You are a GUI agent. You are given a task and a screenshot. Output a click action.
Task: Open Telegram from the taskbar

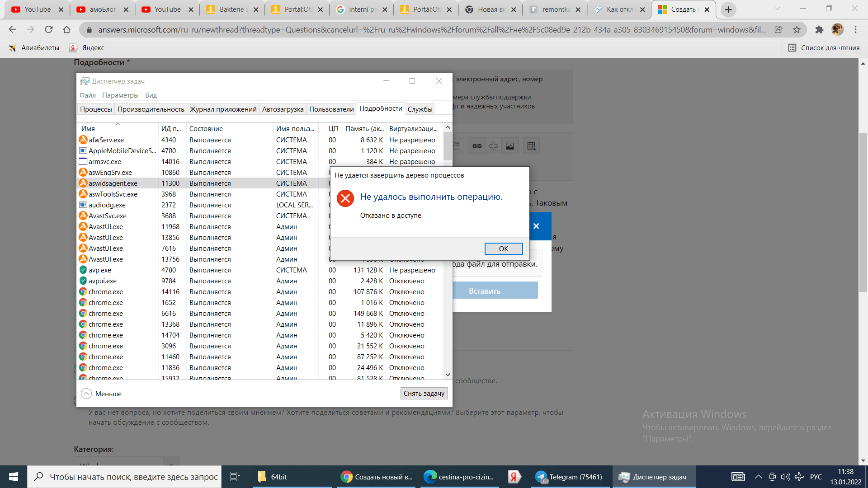569,477
